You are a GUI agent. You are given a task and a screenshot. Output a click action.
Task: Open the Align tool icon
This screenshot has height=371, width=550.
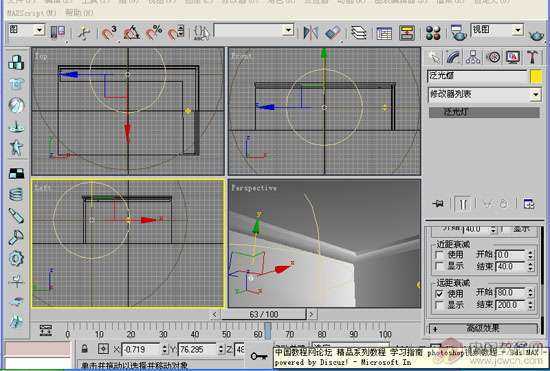click(x=333, y=33)
